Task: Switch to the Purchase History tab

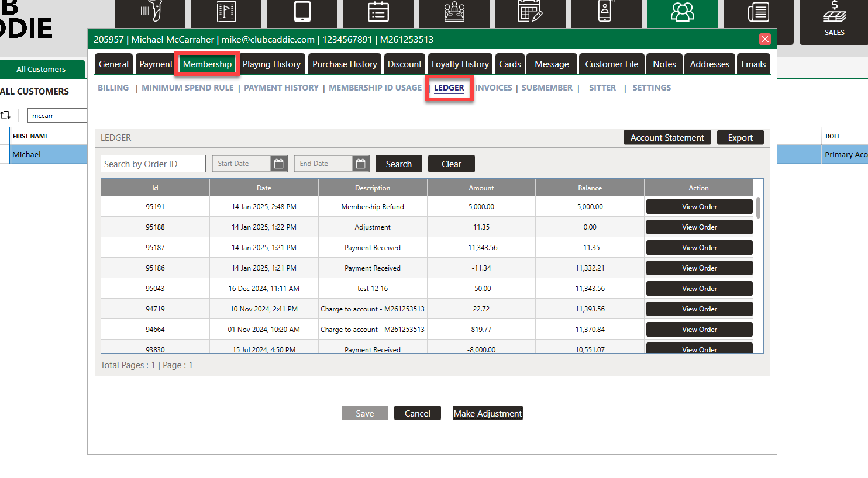Action: tap(345, 64)
